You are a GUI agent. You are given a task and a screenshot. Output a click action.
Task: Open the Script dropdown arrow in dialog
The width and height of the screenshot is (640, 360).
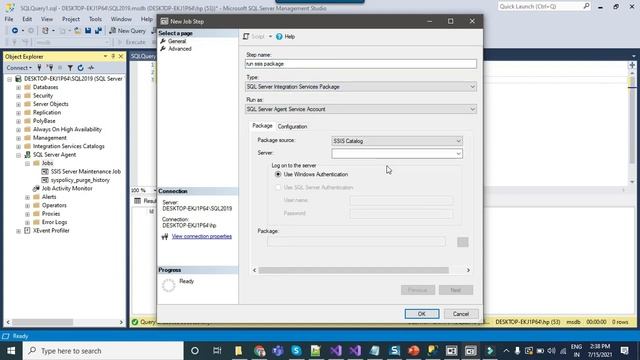click(270, 37)
